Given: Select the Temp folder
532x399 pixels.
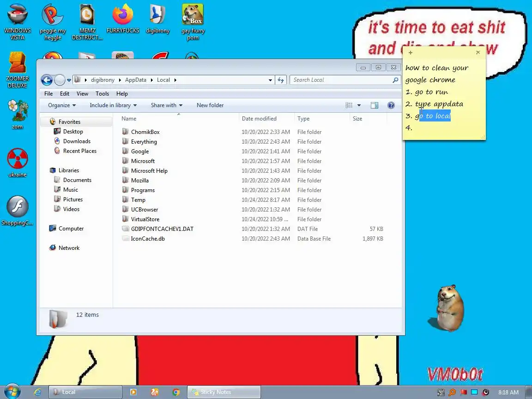Looking at the screenshot, I should pos(138,200).
